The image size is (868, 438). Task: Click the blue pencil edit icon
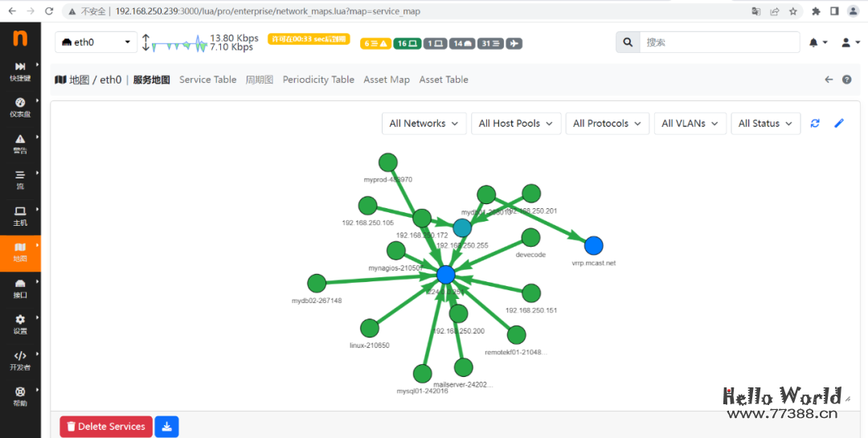click(x=839, y=123)
